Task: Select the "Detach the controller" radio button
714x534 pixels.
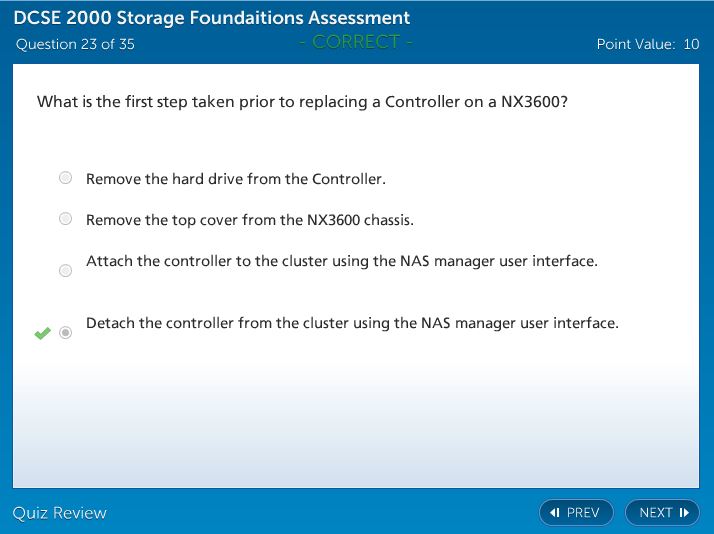Action: point(66,333)
